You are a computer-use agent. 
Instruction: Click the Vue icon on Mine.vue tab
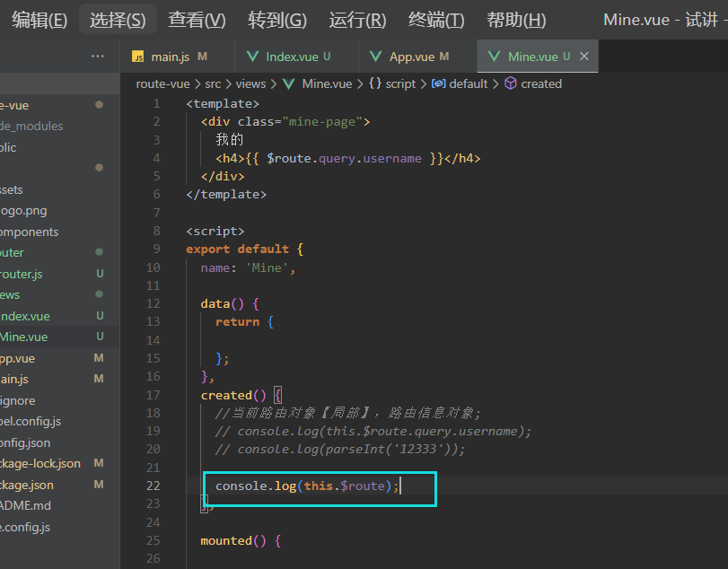[494, 57]
